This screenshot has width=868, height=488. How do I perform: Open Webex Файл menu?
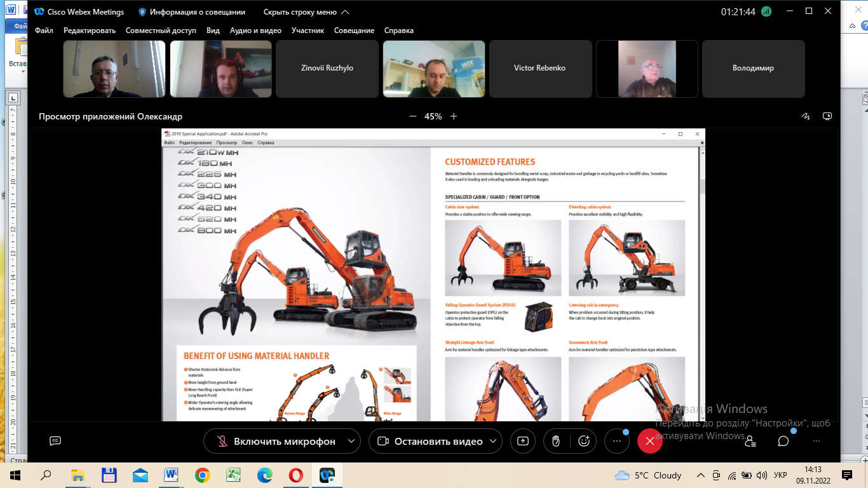click(44, 30)
